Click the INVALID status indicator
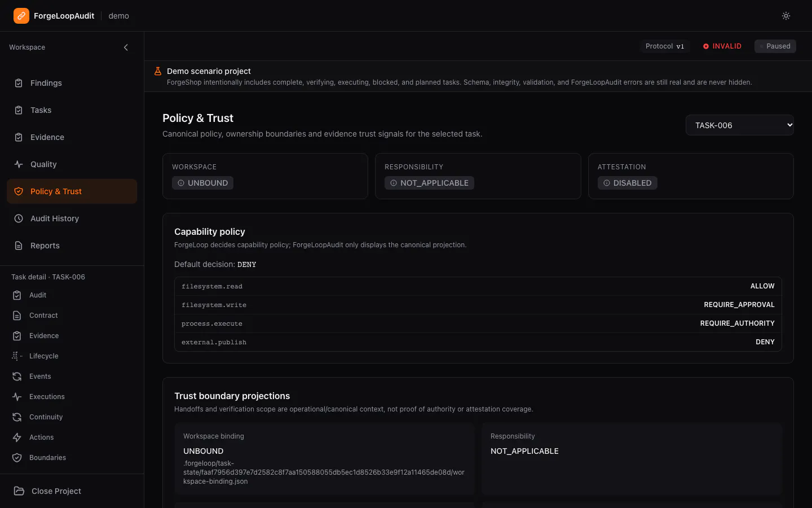 pos(722,46)
